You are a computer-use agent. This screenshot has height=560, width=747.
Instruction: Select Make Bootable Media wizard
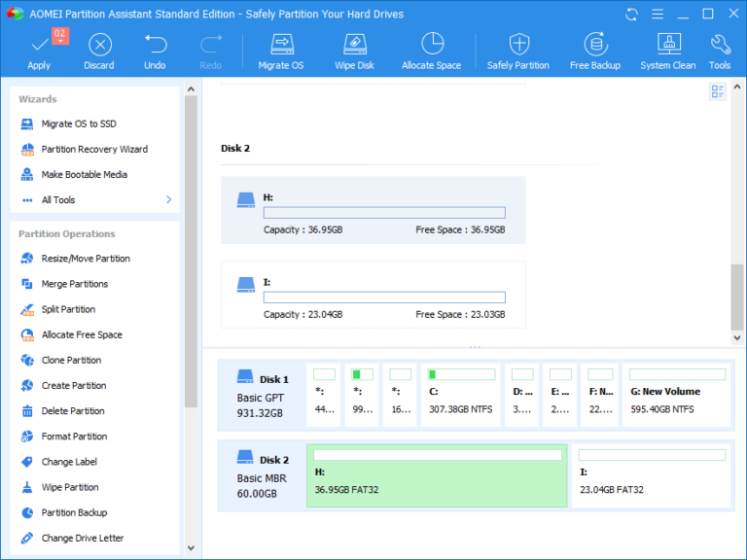tap(84, 174)
